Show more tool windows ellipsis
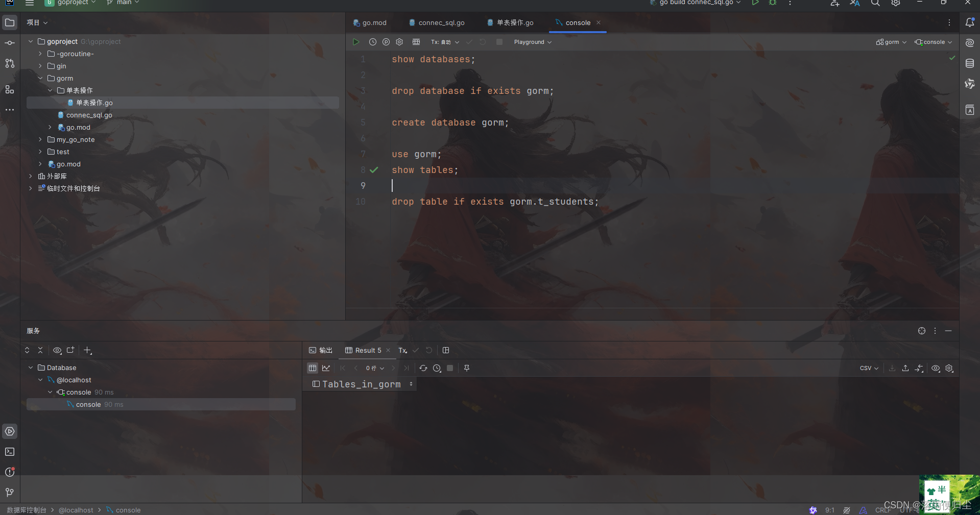 point(10,110)
